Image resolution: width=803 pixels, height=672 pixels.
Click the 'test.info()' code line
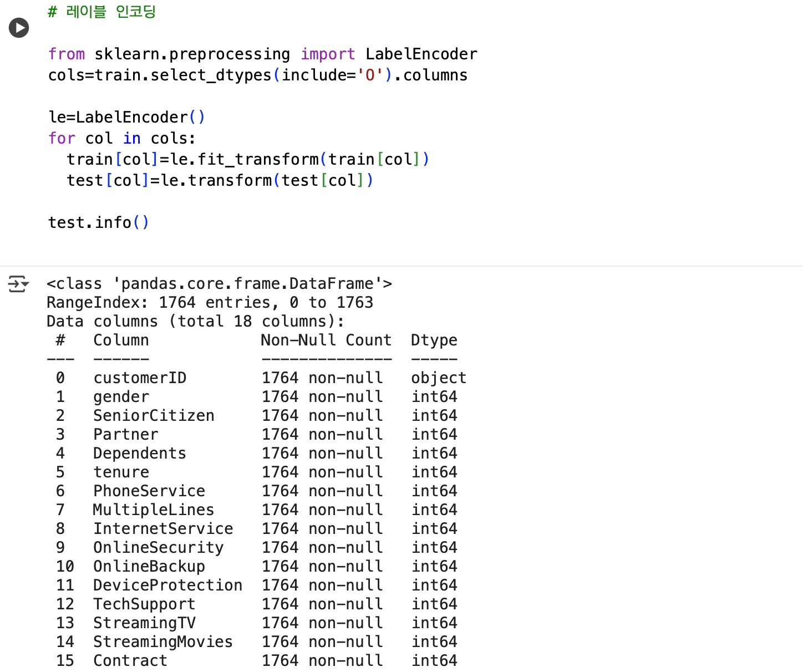tap(99, 222)
